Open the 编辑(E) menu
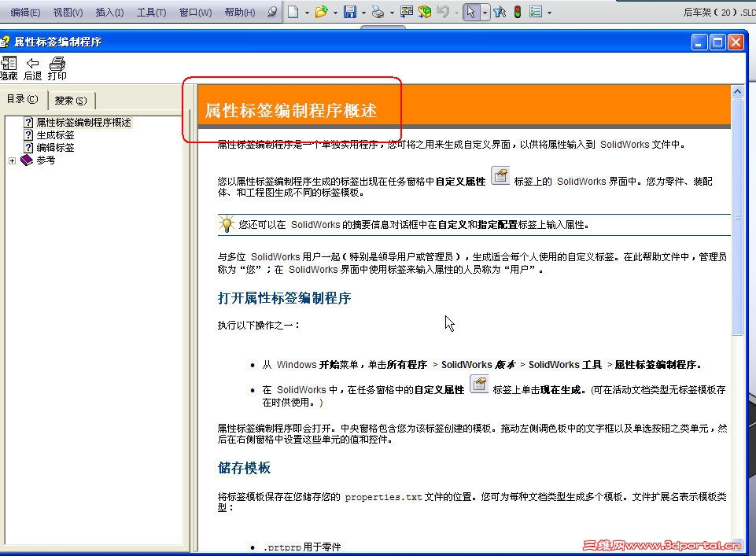The image size is (756, 556). coord(25,12)
